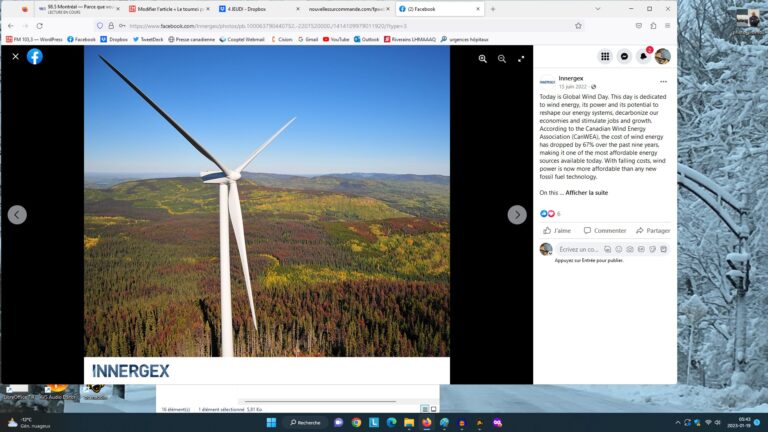Open the Windows Start menu
This screenshot has height=432, width=768.
point(270,422)
